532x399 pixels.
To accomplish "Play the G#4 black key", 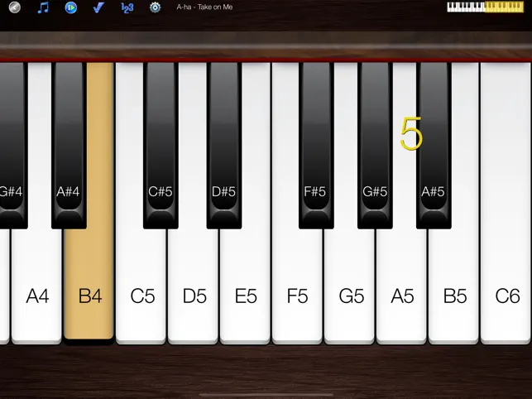I will pos(13,146).
